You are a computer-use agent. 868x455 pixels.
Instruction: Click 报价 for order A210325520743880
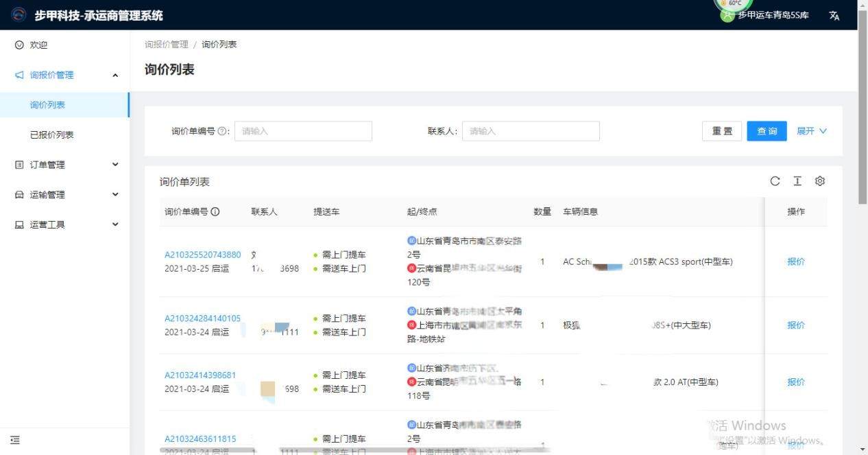tap(796, 261)
